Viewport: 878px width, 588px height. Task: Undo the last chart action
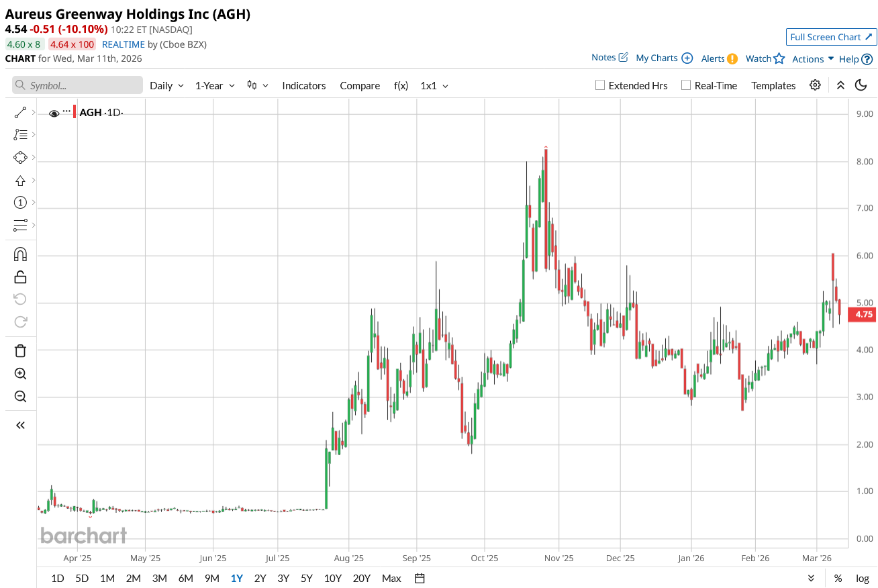20,299
